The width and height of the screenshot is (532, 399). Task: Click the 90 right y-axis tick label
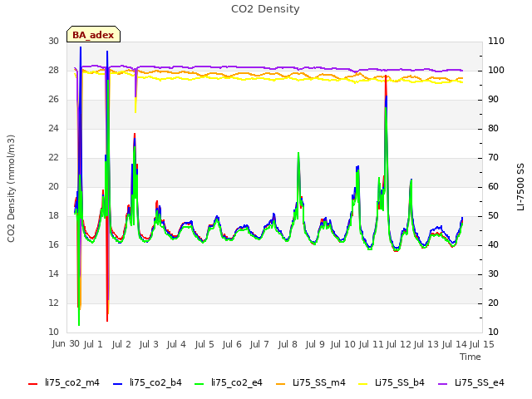[493, 100]
